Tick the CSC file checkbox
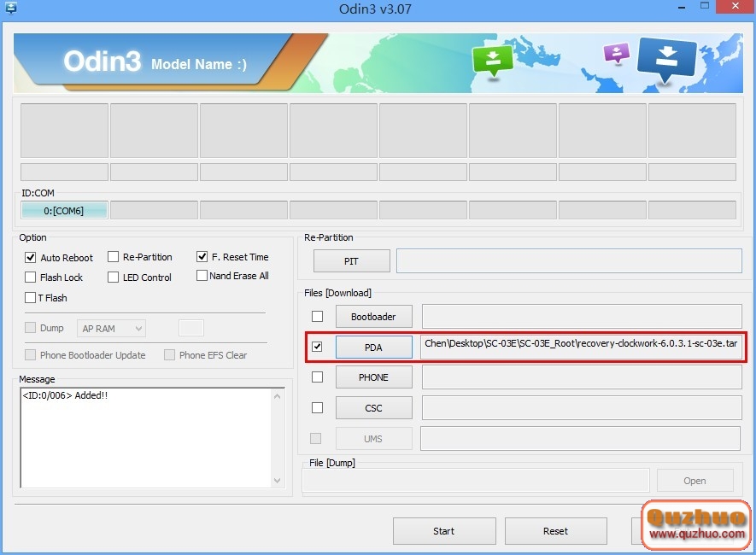 317,408
